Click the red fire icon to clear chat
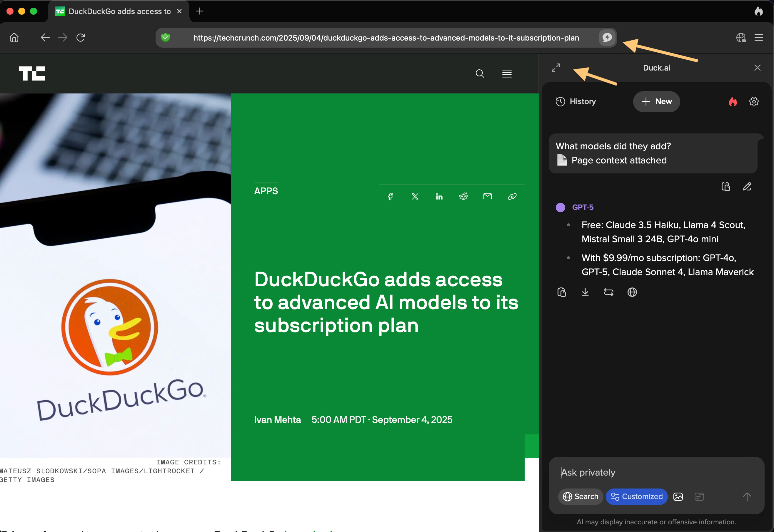The image size is (774, 532). tap(733, 102)
